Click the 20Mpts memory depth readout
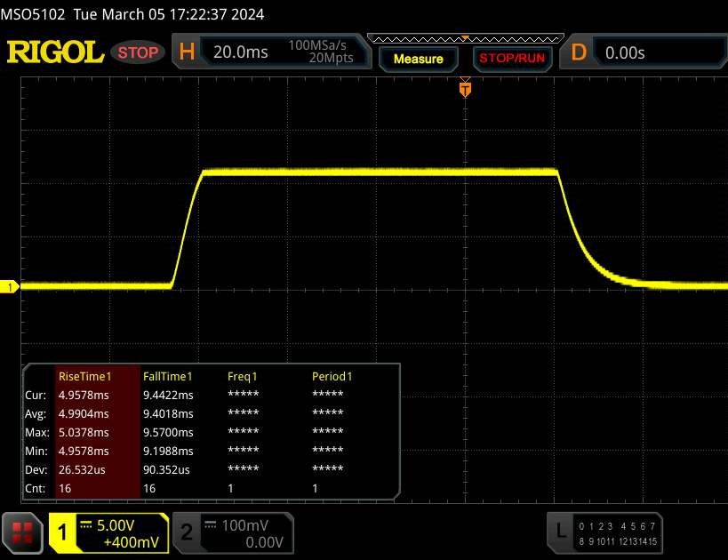Image resolution: width=728 pixels, height=560 pixels. coord(331,58)
